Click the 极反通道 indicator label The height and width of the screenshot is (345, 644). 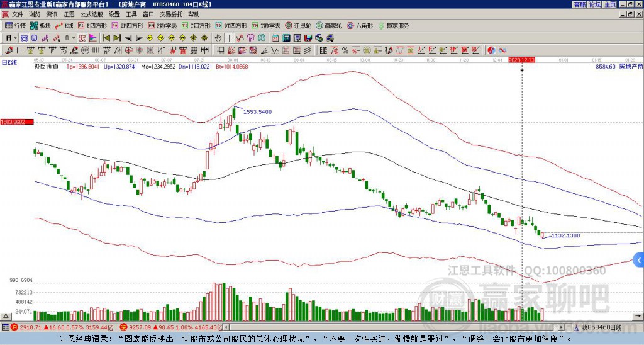pos(46,66)
